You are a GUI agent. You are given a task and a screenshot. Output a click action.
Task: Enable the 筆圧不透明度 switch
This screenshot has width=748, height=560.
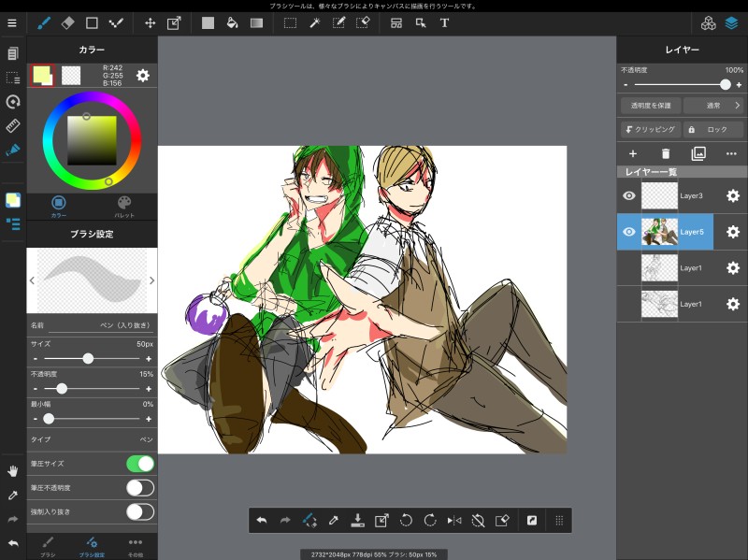coord(139,488)
